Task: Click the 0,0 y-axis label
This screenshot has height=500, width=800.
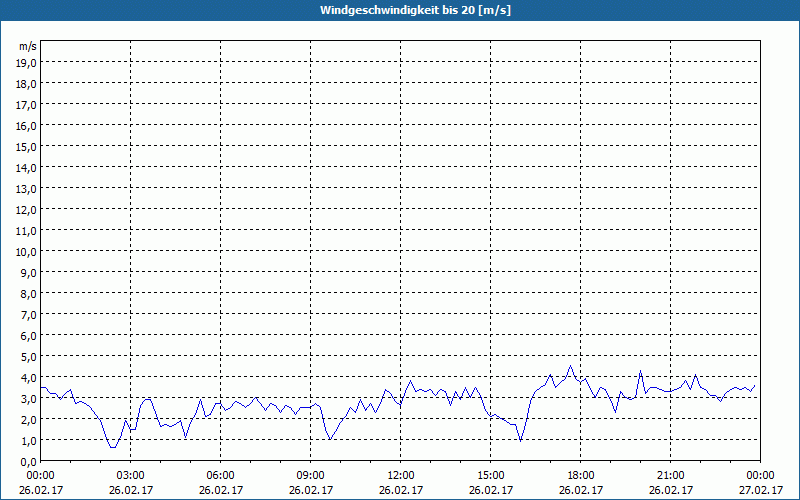Action: (30, 462)
